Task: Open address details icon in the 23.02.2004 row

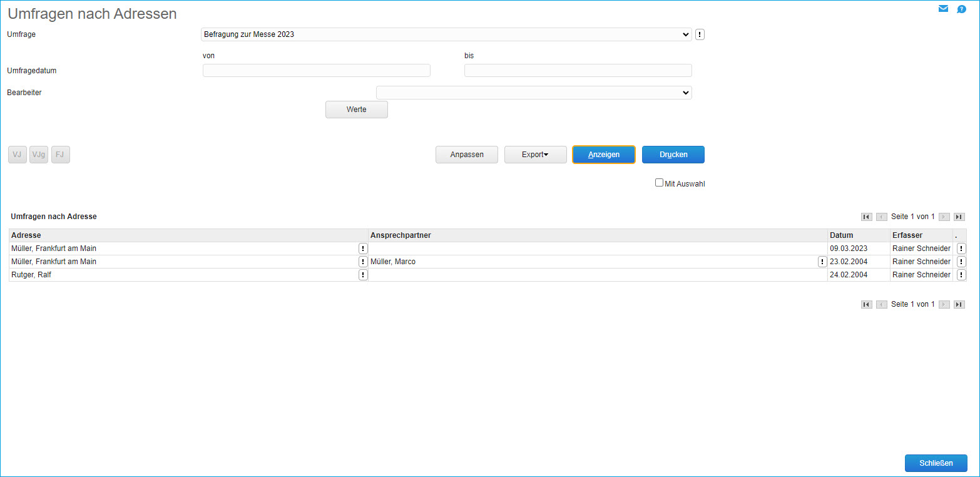Action: [363, 262]
